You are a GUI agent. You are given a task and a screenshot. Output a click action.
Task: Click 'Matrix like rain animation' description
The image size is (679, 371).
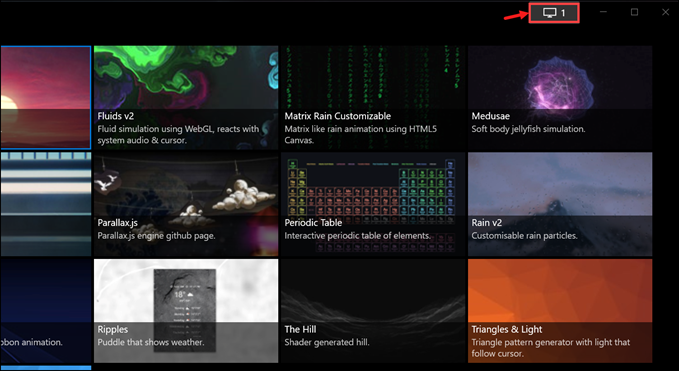tap(361, 135)
